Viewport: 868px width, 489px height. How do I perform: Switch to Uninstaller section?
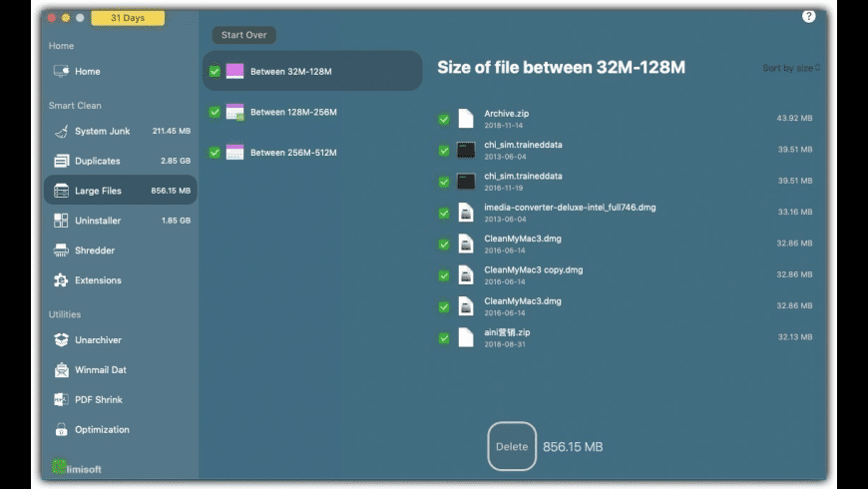tap(120, 221)
